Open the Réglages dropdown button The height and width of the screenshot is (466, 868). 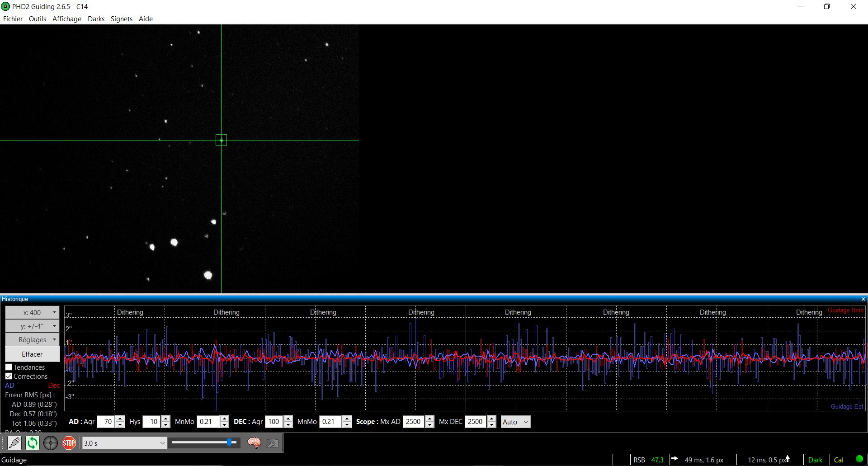[x=32, y=339]
